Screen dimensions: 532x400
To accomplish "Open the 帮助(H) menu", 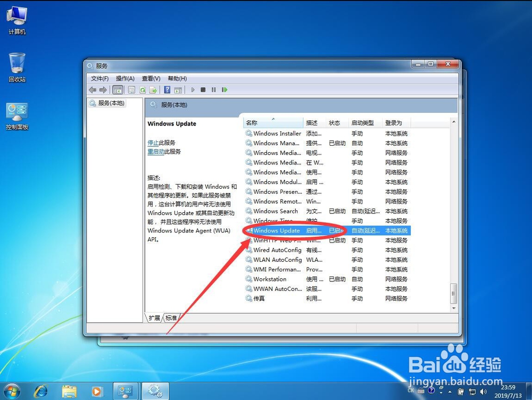I will [x=177, y=79].
